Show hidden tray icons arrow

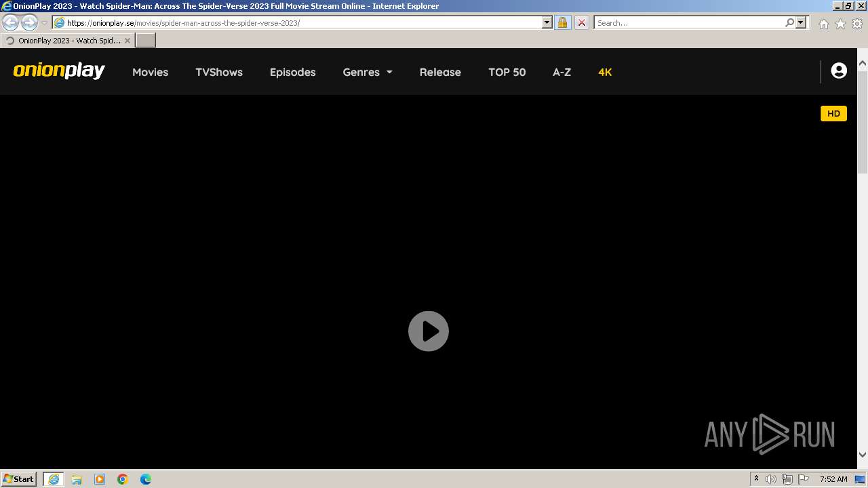pos(756,479)
